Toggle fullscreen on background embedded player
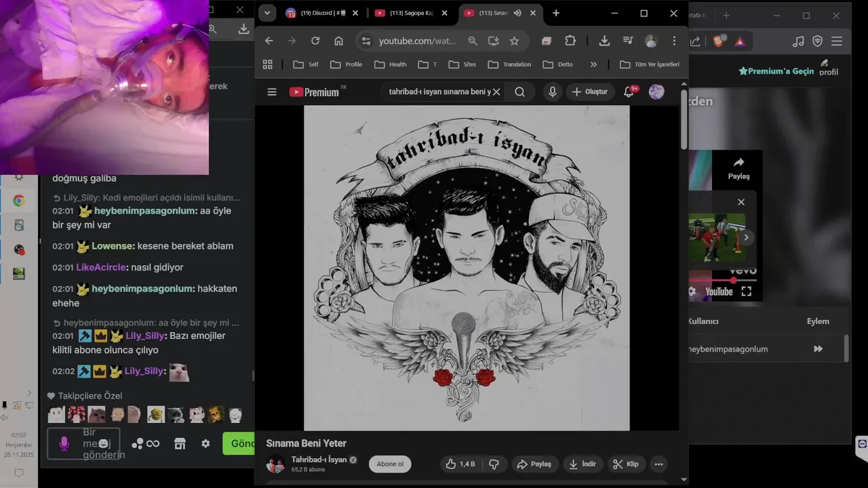Viewport: 868px width, 488px height. pos(747,291)
